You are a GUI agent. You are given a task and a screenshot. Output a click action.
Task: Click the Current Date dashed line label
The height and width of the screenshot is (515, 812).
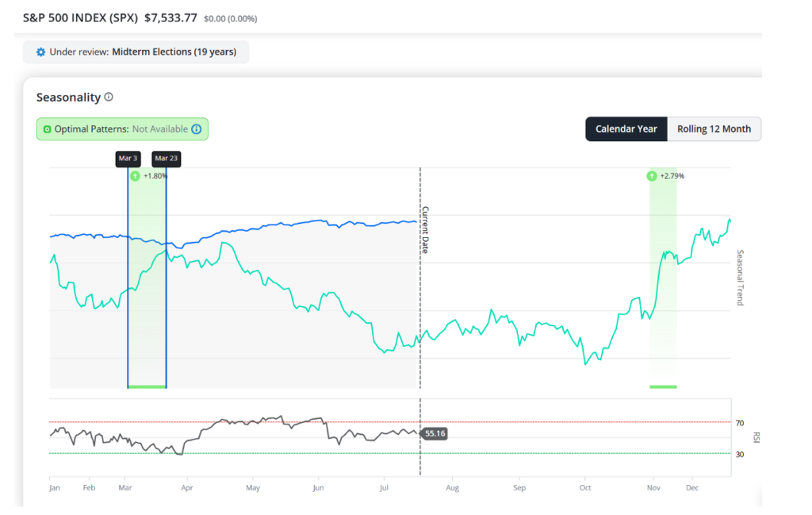click(x=425, y=229)
